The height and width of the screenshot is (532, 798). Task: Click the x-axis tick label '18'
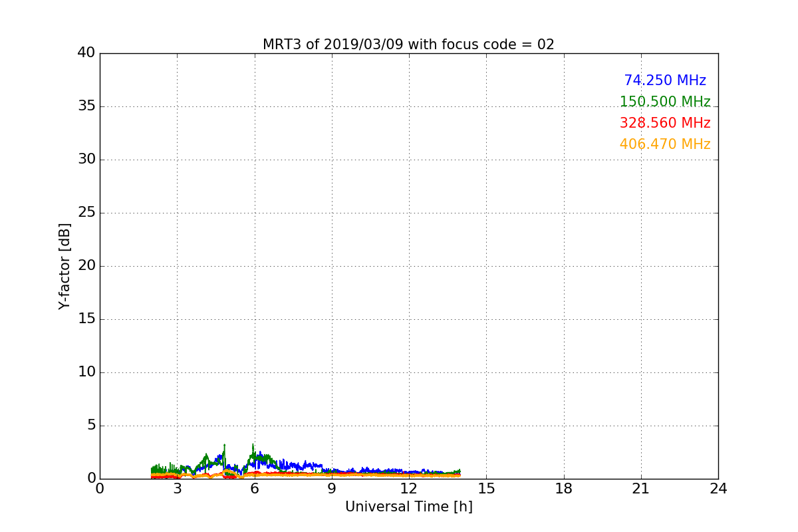pos(564,489)
